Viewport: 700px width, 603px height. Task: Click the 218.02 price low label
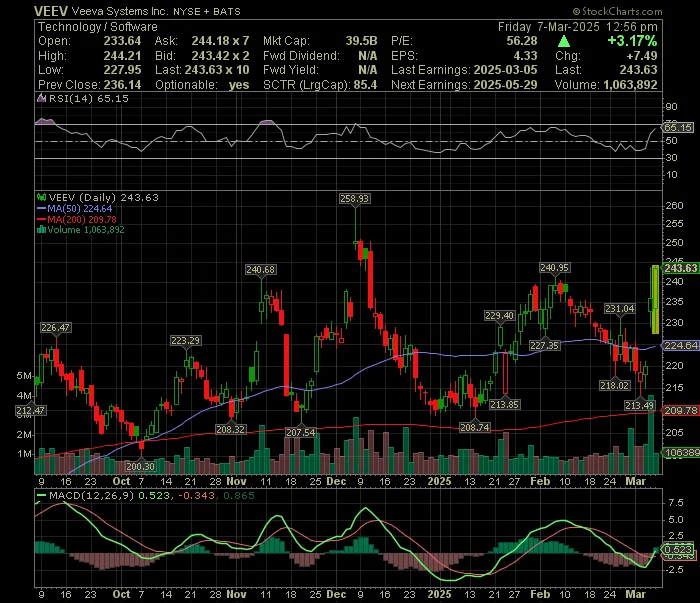615,385
